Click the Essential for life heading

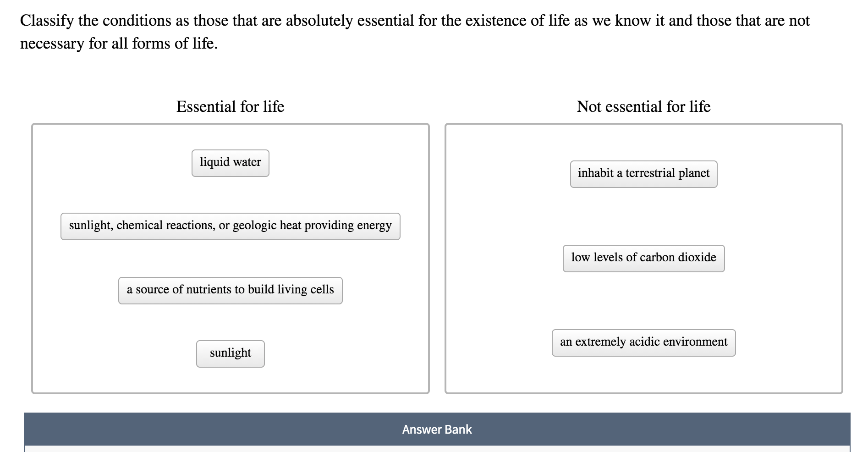(230, 106)
